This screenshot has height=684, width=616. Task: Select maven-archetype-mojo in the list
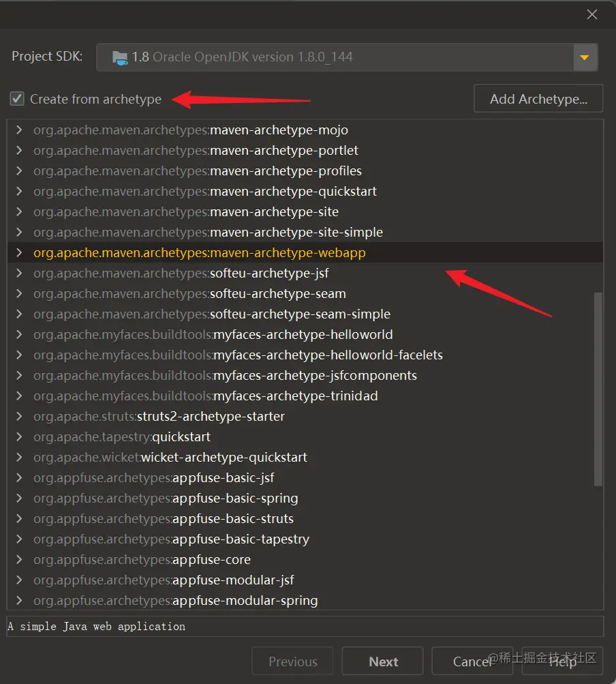(191, 130)
